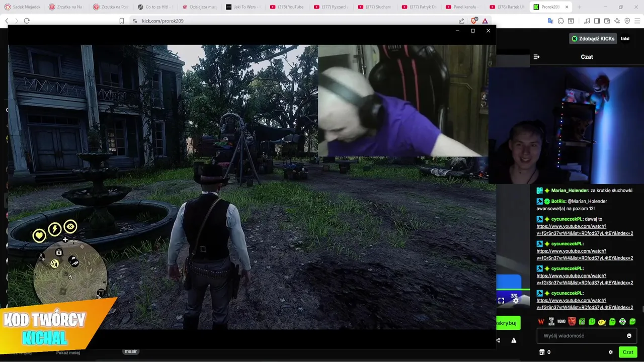Collapse the chat panel with arrow icon
Image resolution: width=644 pixels, height=362 pixels.
click(x=536, y=57)
